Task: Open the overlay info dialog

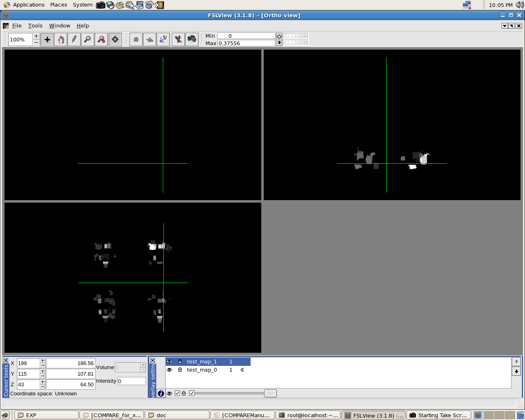Action: (161, 393)
